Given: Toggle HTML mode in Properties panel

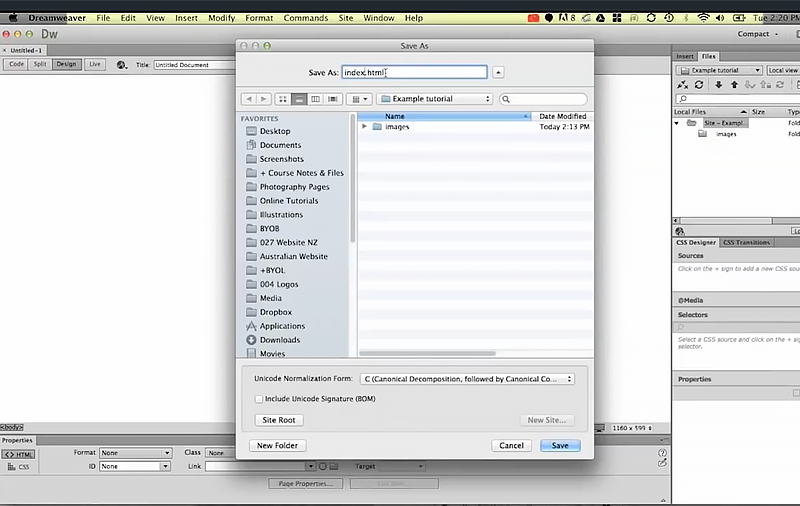Looking at the screenshot, I should tap(18, 454).
